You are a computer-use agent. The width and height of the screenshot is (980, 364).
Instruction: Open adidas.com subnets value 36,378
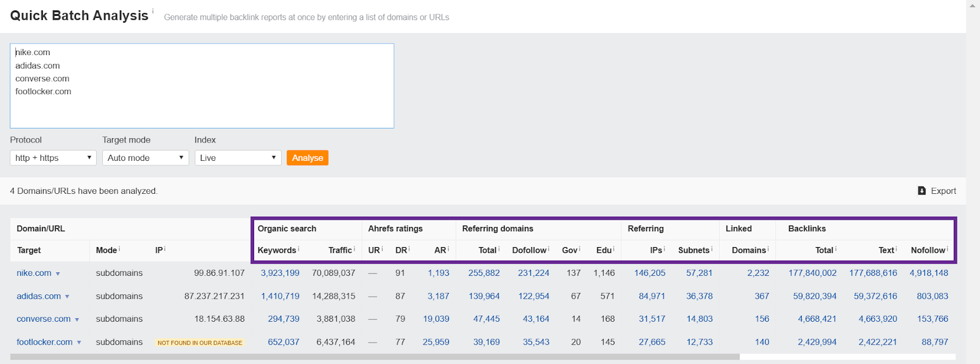click(699, 296)
